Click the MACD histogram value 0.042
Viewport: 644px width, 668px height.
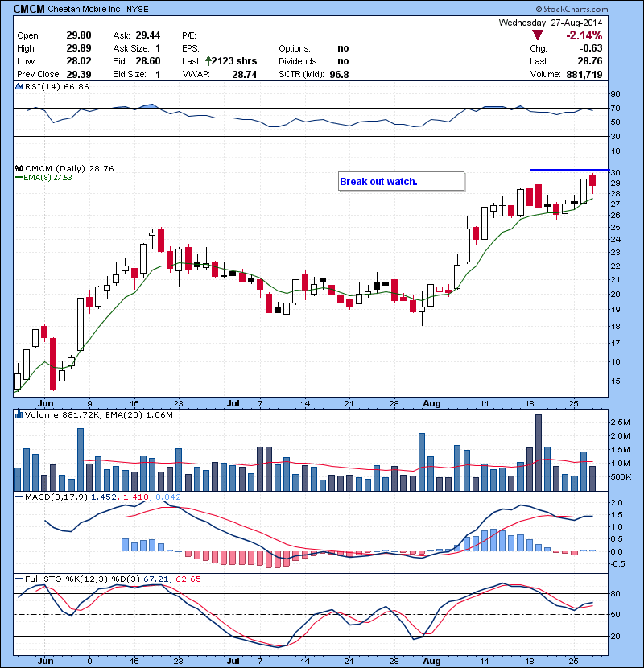[x=168, y=497]
